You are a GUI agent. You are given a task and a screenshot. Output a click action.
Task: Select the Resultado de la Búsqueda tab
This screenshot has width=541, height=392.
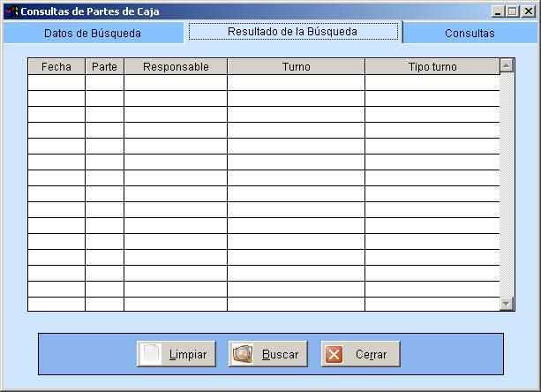pos(292,31)
